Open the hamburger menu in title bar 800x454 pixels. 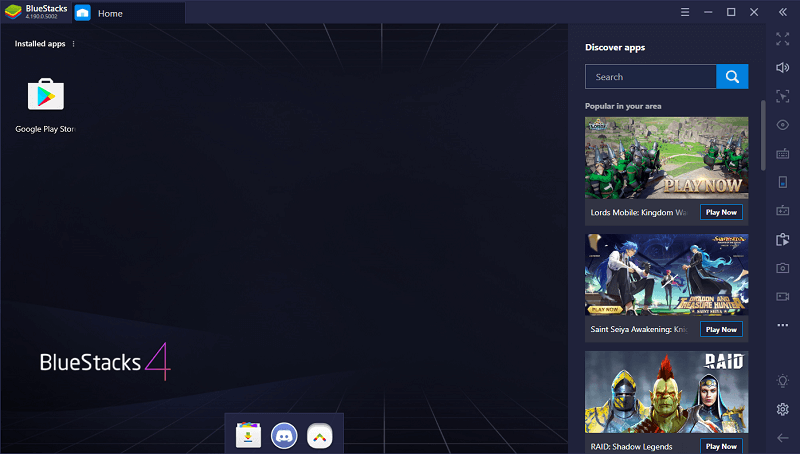(685, 12)
